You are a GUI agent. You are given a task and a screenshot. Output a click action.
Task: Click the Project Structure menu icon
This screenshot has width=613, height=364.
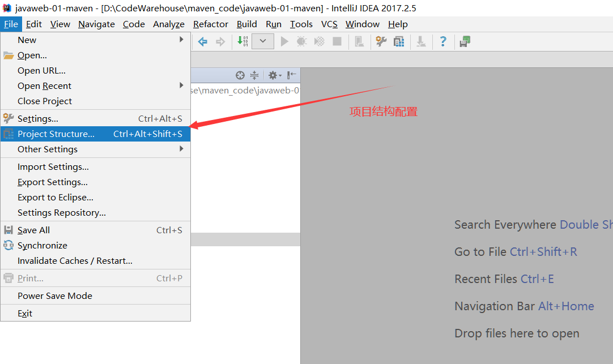pyautogui.click(x=8, y=134)
